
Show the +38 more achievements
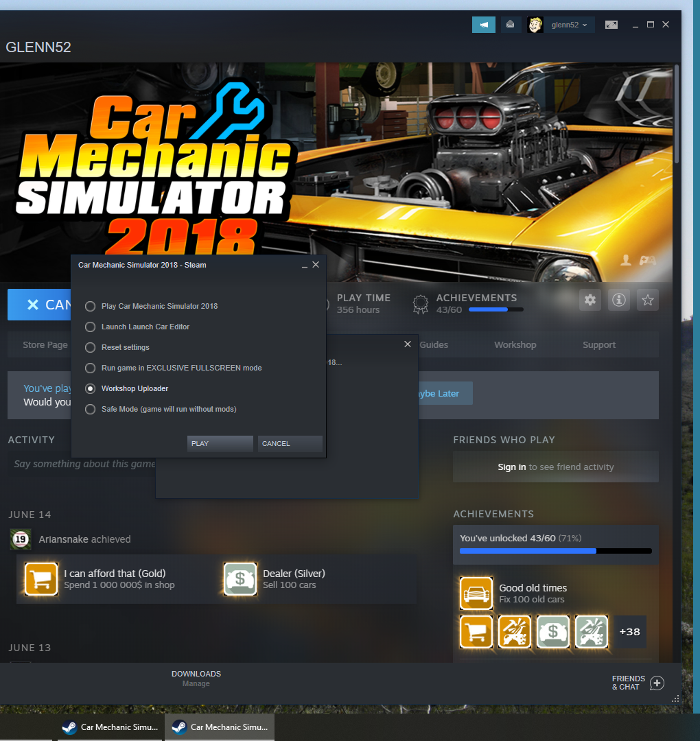pos(629,632)
